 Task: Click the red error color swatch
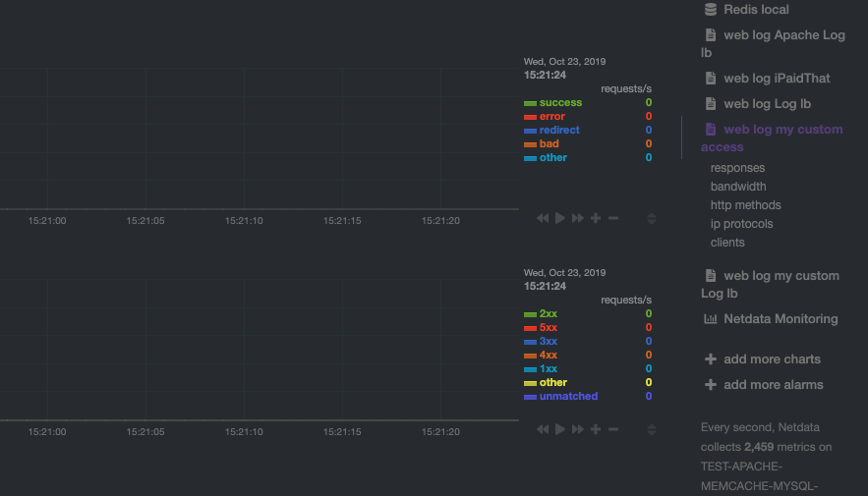pyautogui.click(x=530, y=117)
